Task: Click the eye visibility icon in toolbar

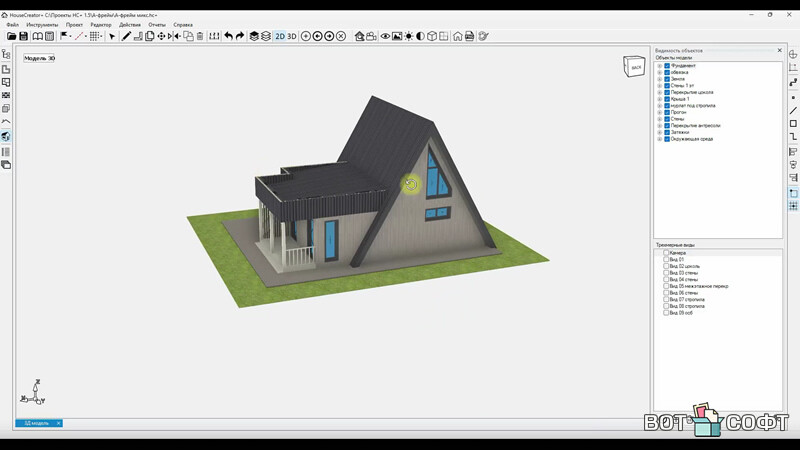Action: 385,36
